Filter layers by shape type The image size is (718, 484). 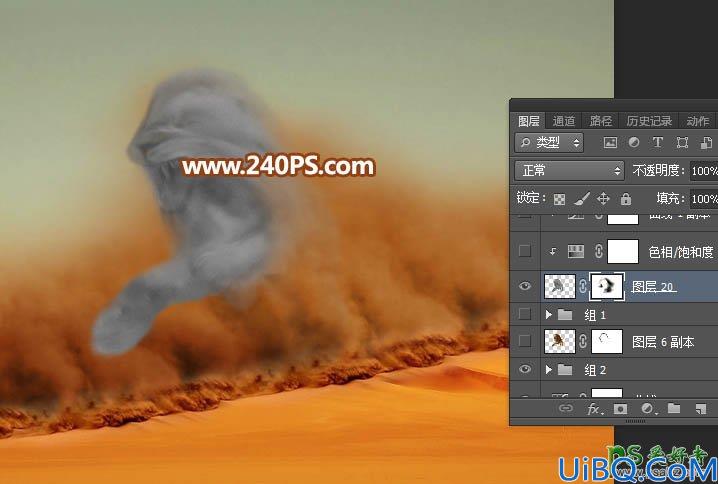tap(682, 143)
